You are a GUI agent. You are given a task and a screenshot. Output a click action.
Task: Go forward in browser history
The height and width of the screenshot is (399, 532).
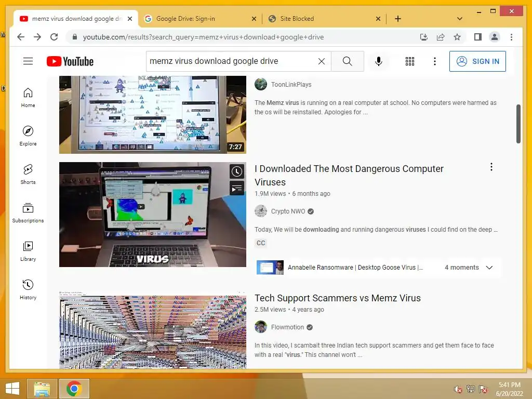tap(37, 37)
